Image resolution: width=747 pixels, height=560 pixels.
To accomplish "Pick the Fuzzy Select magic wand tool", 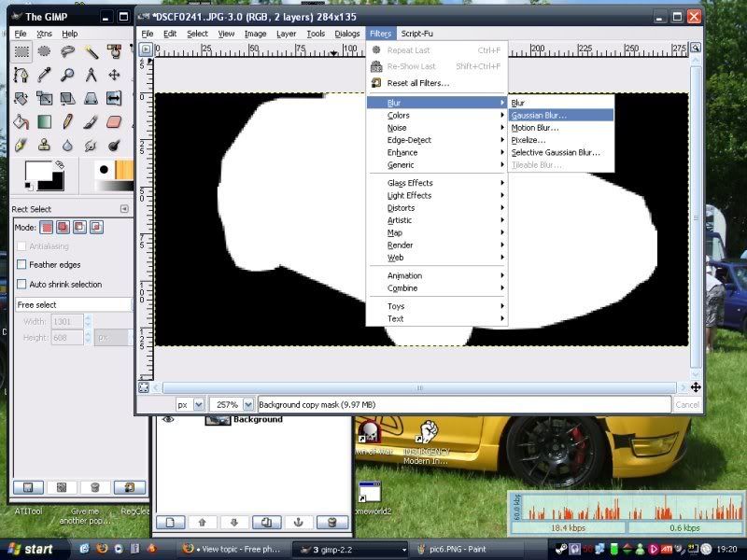I will pyautogui.click(x=91, y=51).
